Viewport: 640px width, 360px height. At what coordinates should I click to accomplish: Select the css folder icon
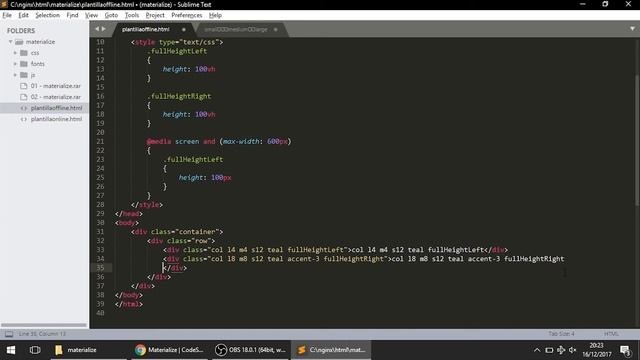click(x=24, y=53)
